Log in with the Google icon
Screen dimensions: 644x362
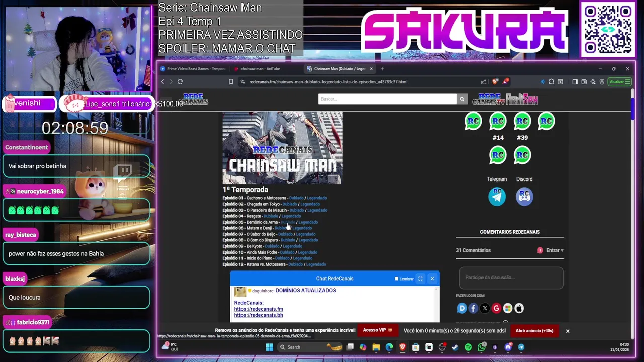click(x=496, y=308)
